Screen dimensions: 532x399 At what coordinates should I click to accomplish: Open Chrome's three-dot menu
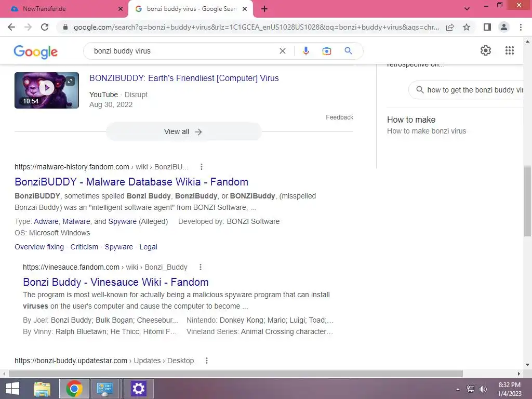(x=521, y=27)
